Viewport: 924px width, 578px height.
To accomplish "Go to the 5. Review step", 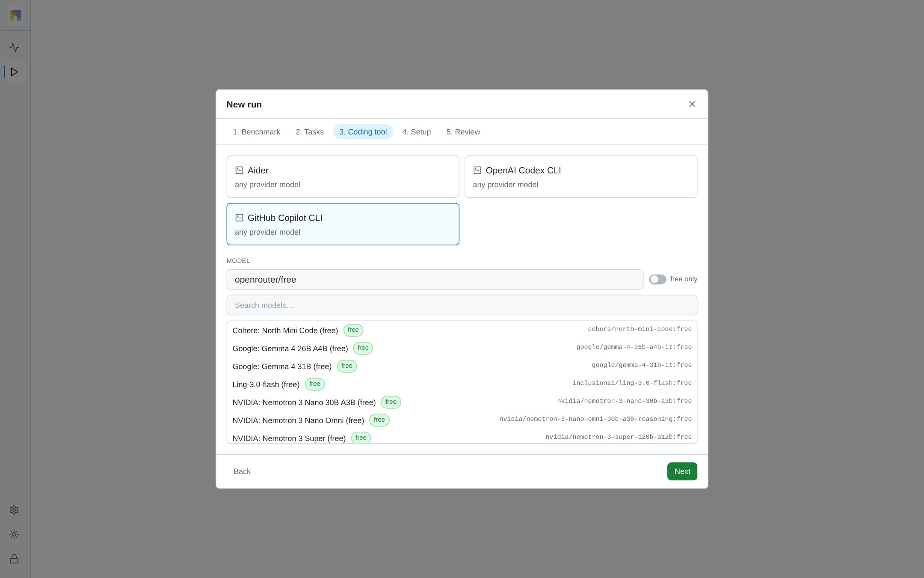I will pos(463,132).
